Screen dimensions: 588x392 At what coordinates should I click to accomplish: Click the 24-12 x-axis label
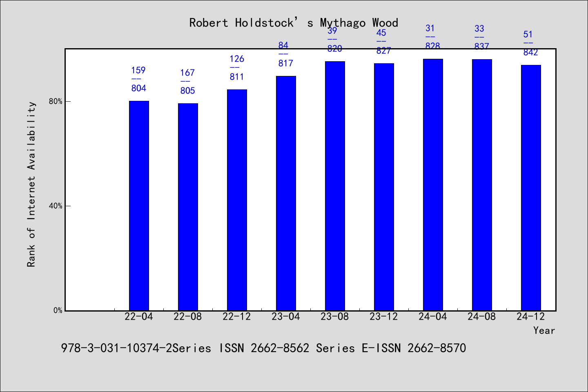click(x=531, y=316)
